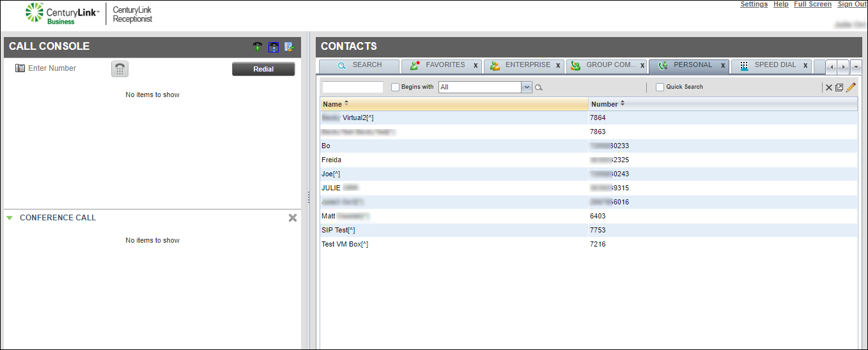
Task: Select the SIP Test contact row
Action: [x=589, y=230]
